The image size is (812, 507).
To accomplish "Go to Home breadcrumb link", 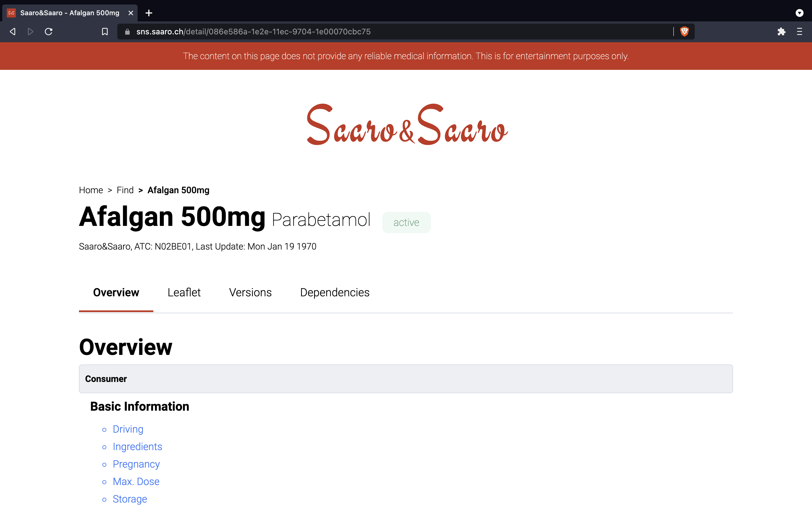I will (x=91, y=190).
